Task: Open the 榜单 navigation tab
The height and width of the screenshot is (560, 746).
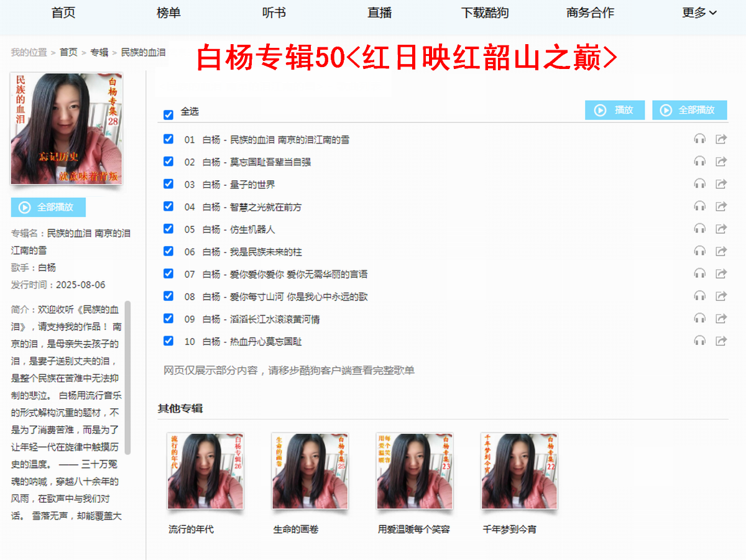Action: click(168, 12)
